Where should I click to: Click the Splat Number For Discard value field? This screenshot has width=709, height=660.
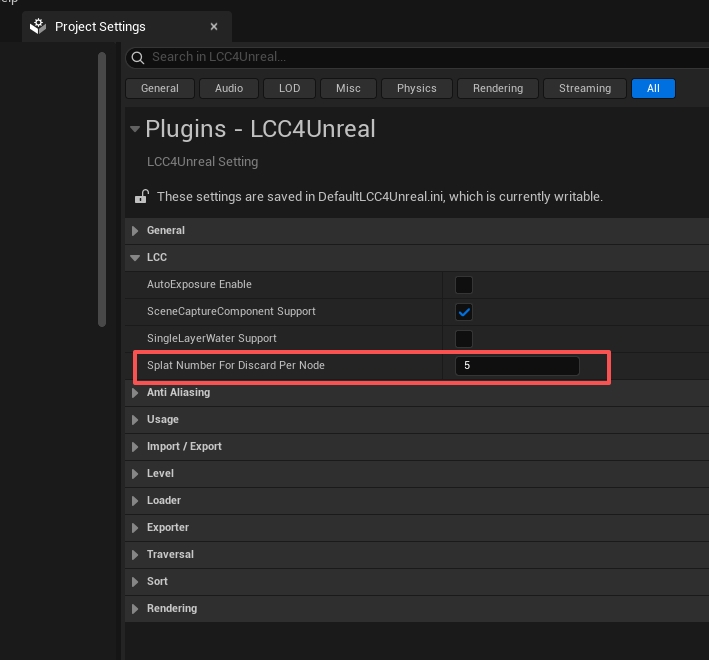click(x=517, y=366)
